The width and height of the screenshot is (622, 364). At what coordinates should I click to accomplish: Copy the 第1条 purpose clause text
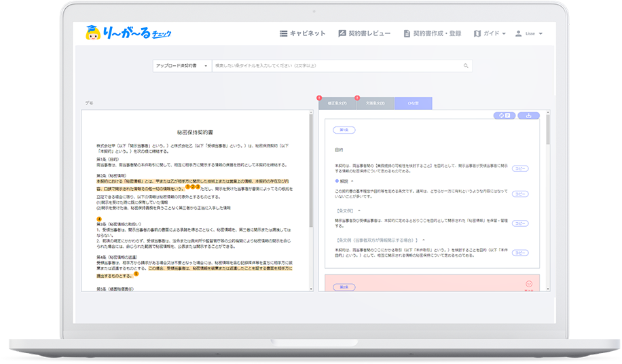(520, 168)
